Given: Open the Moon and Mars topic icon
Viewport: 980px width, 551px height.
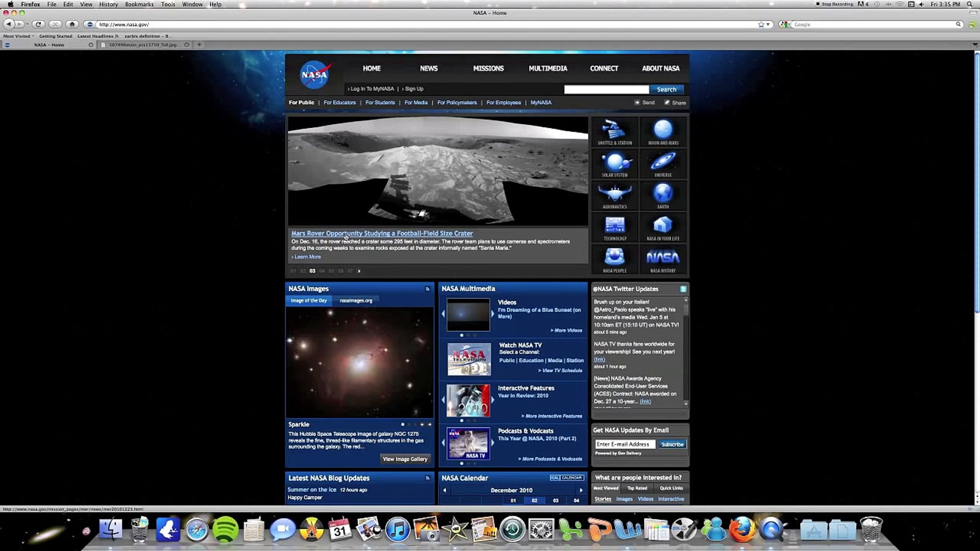Looking at the screenshot, I should click(x=663, y=132).
